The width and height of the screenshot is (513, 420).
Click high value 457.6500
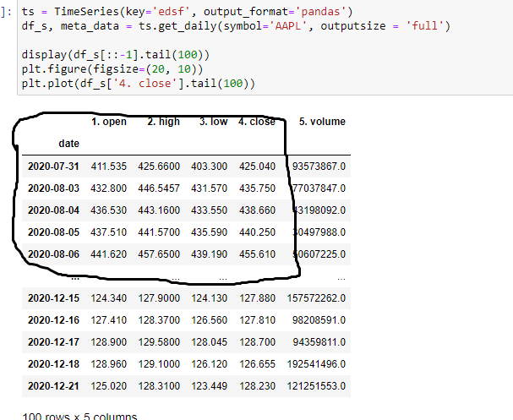click(x=159, y=254)
